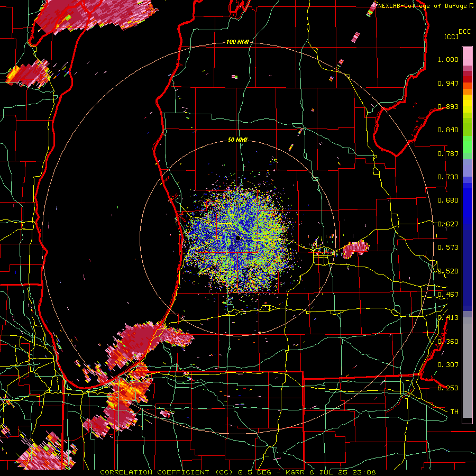Select the 0.733 scale value
The width and height of the screenshot is (476, 476).
[448, 177]
